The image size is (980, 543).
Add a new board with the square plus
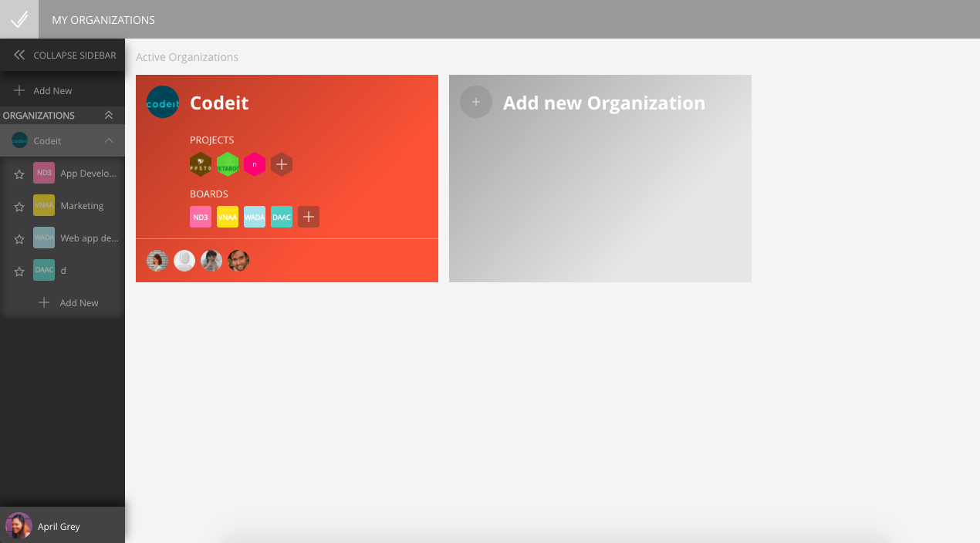(x=309, y=217)
